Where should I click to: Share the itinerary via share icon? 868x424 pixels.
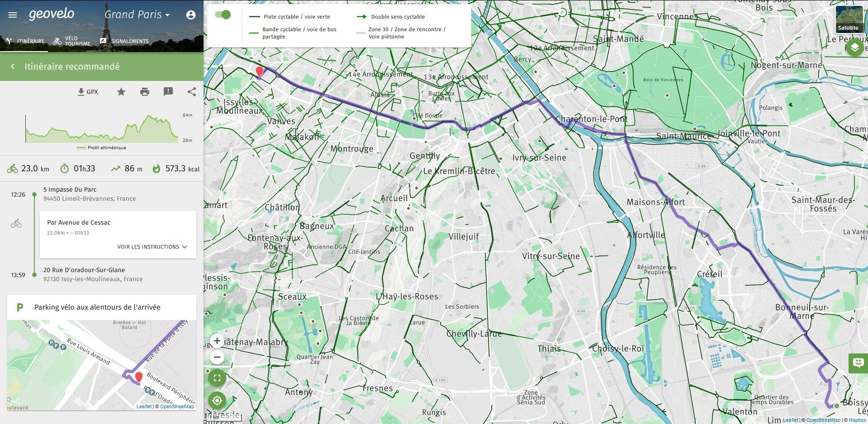(x=192, y=92)
